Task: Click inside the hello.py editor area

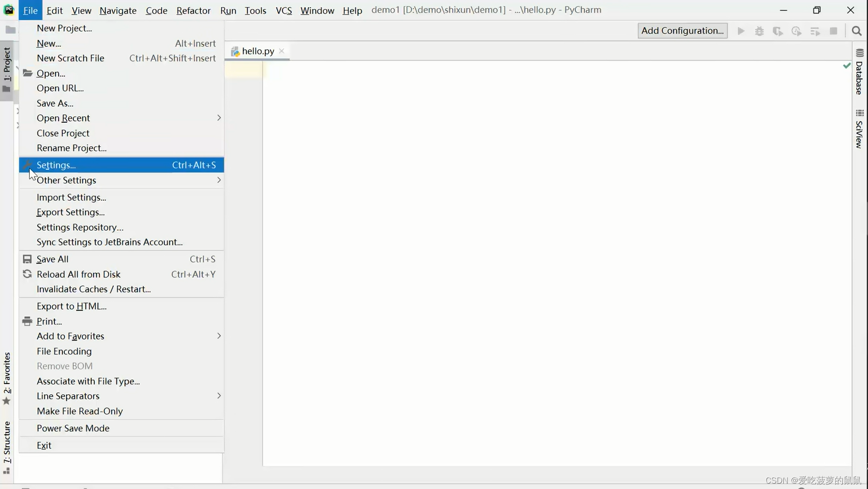Action: [x=556, y=263]
